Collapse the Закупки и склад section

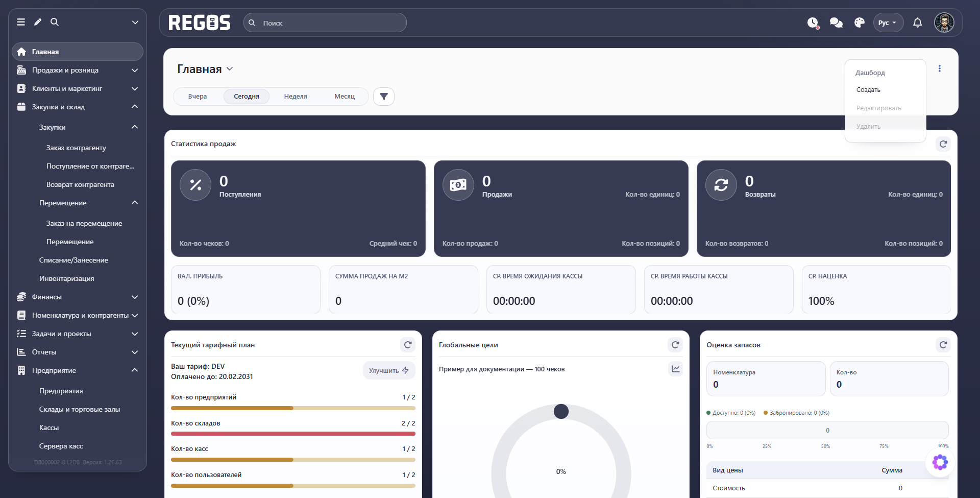coord(78,107)
